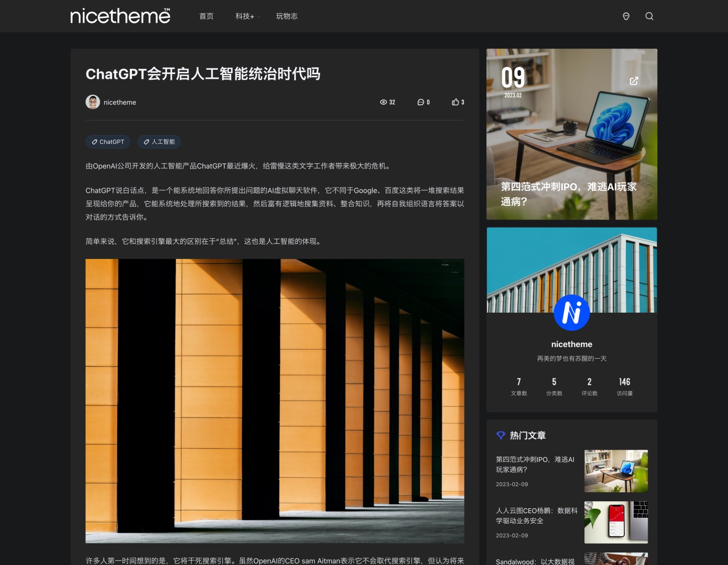Open the red phone thumbnail in 热门文章
Viewport: 728px width, 565px height.
point(616,523)
